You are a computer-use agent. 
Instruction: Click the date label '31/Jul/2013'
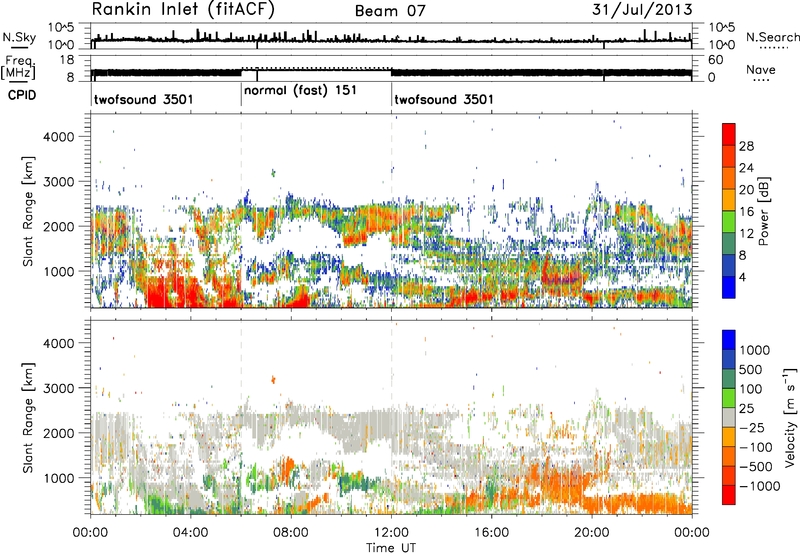[x=642, y=10]
